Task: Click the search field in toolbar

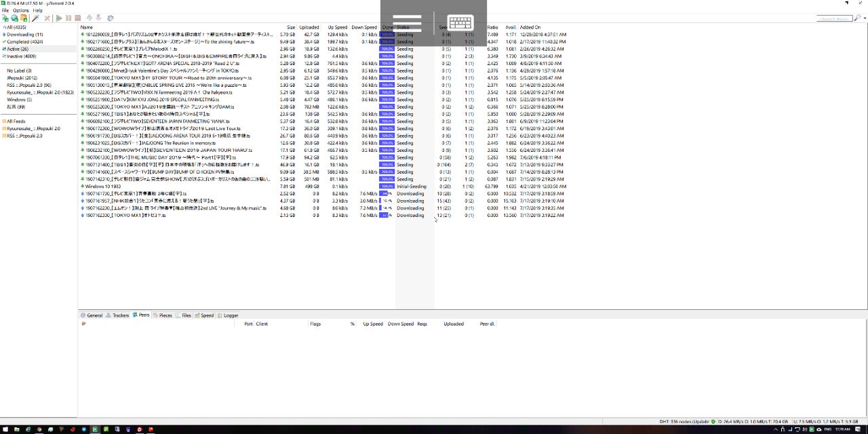Action: coord(834,18)
